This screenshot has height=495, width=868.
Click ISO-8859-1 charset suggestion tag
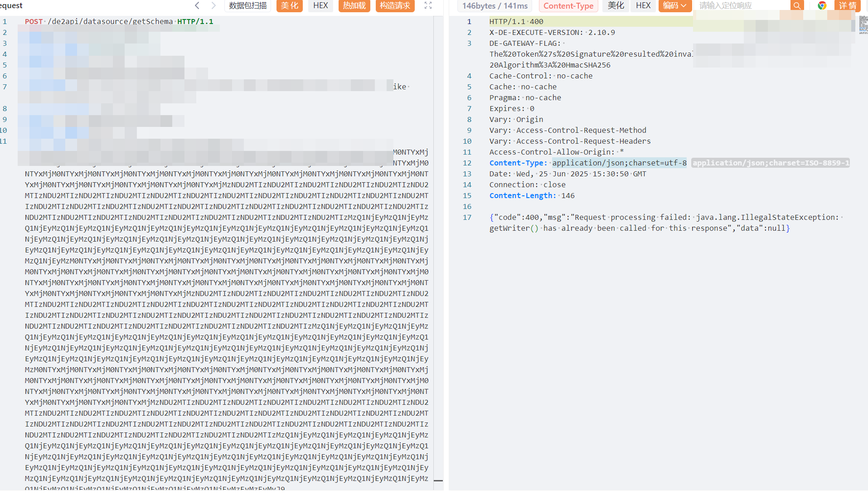click(x=770, y=163)
